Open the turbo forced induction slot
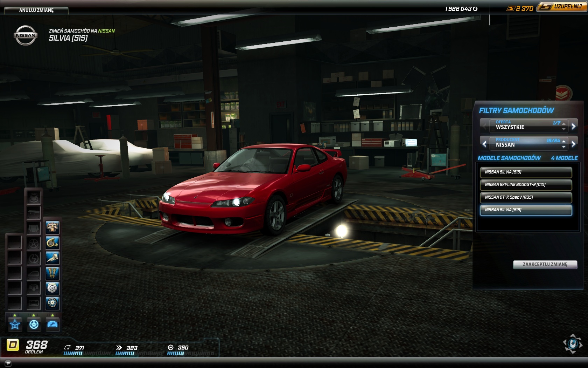This screenshot has height=368, width=588. click(x=52, y=243)
